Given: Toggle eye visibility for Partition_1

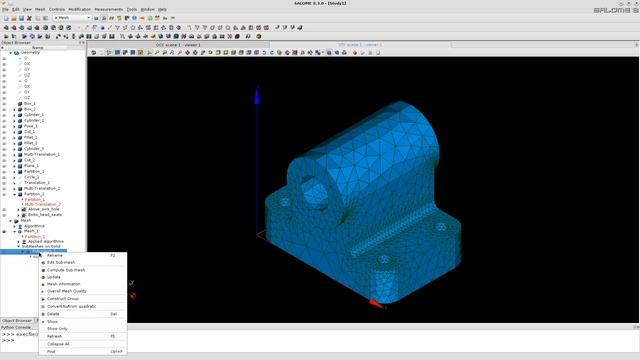Looking at the screenshot, I should point(4,172).
